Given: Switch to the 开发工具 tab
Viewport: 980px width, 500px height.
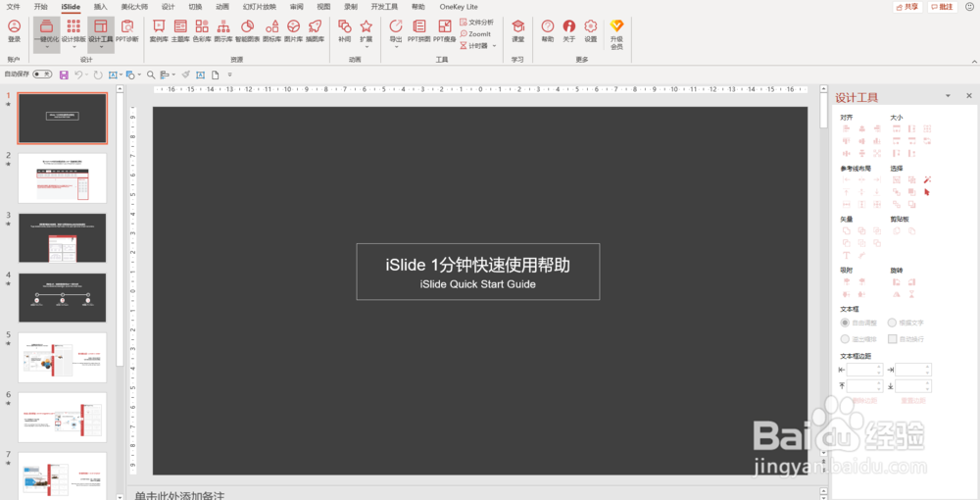Looking at the screenshot, I should tap(384, 7).
